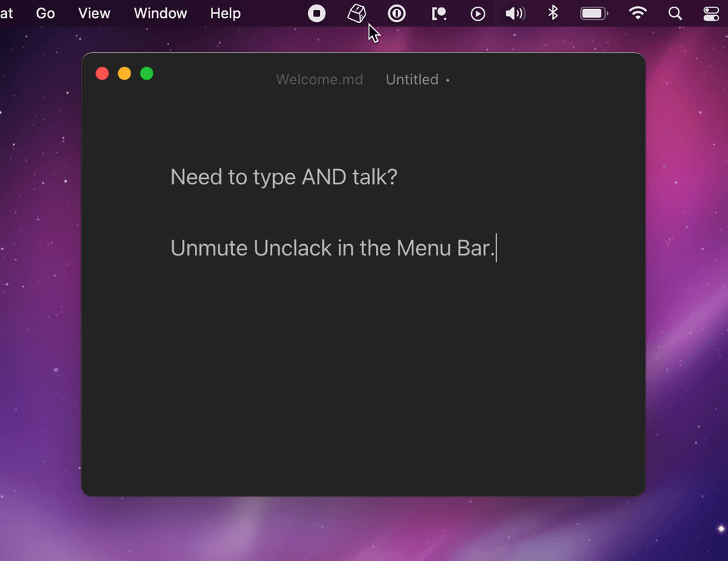728x561 pixels.
Task: Open the Unclack keyboard key icon
Action: [x=356, y=14]
